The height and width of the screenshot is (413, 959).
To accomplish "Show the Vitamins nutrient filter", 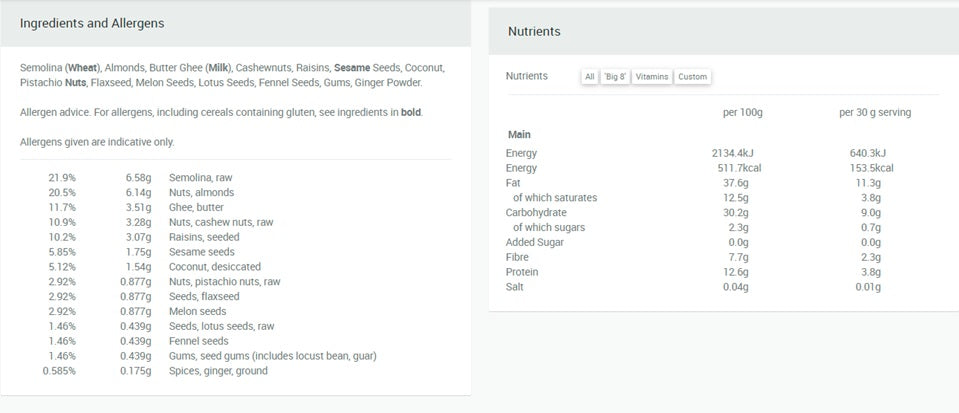I will coord(651,77).
